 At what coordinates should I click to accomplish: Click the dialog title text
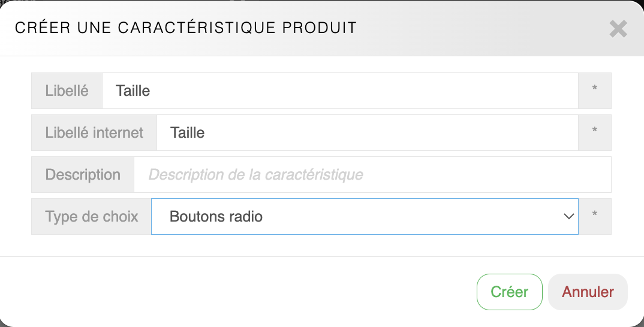(x=185, y=28)
